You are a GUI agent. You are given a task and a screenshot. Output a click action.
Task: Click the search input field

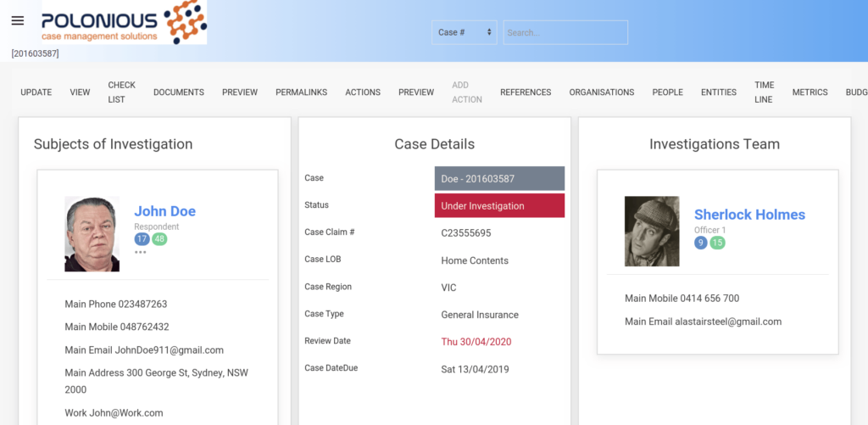tap(565, 32)
